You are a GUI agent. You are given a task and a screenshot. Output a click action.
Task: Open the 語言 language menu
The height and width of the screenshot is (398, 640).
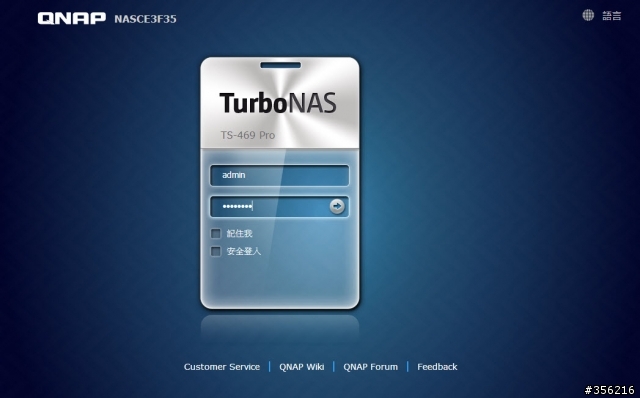pos(612,16)
